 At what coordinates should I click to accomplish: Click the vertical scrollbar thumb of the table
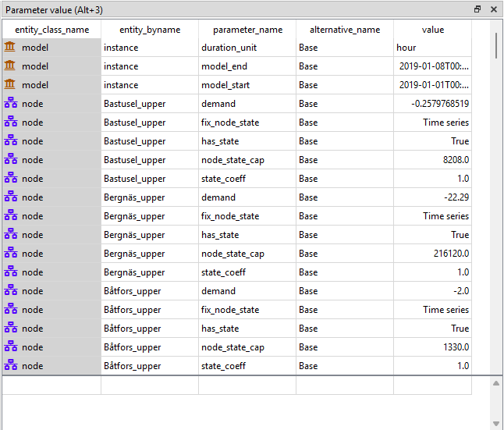[x=496, y=46]
